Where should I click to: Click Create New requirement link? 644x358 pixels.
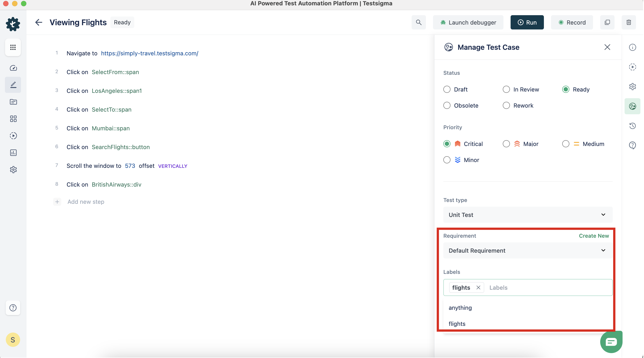click(x=594, y=235)
